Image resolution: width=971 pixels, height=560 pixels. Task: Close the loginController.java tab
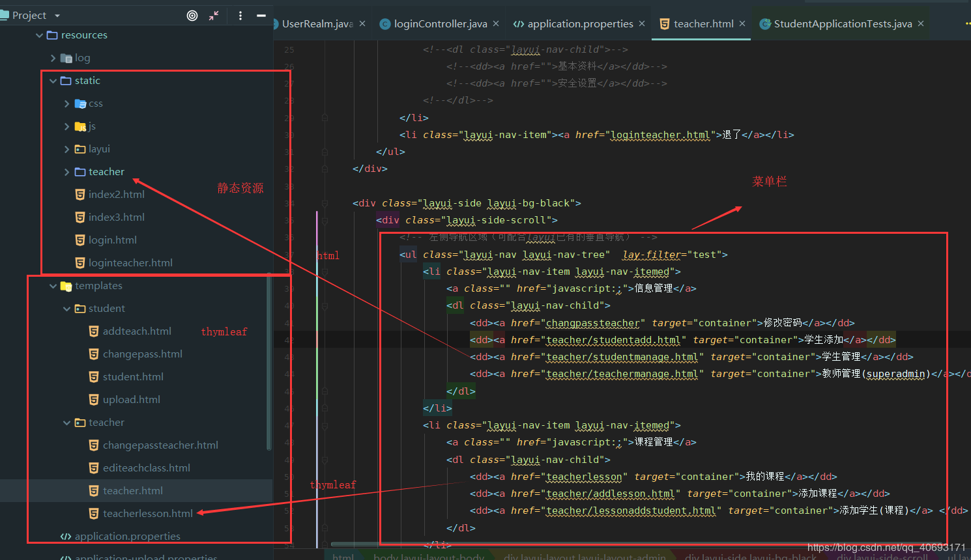pos(496,23)
